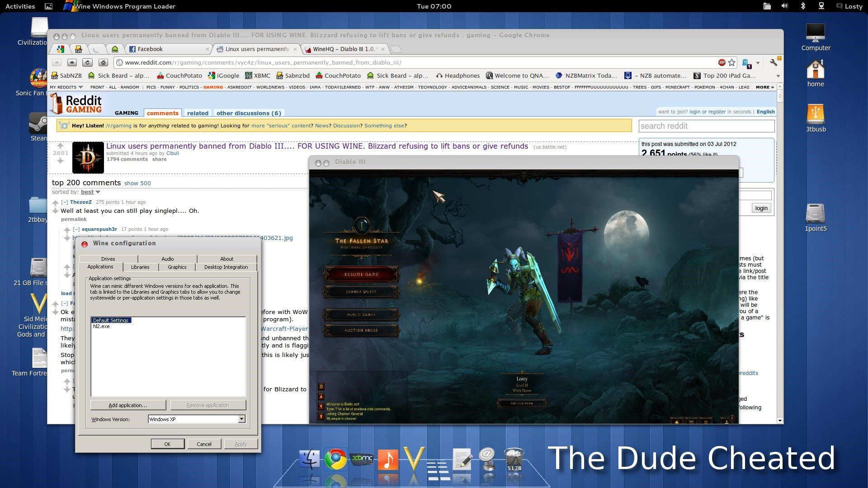Bookmark page with the star icon
The image size is (868, 488).
[x=731, y=62]
